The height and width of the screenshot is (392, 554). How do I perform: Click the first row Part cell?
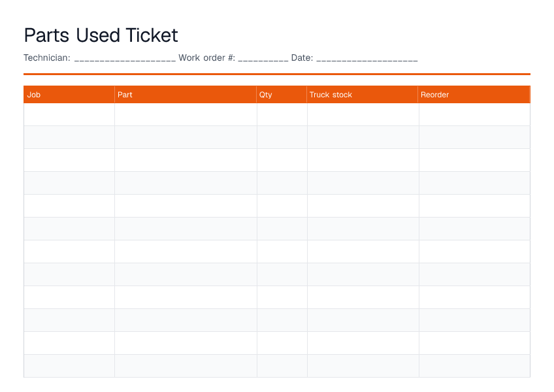click(186, 114)
